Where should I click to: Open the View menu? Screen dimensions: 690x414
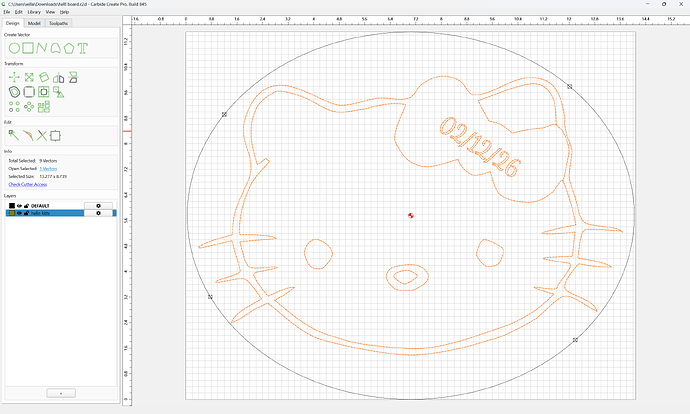tap(50, 12)
